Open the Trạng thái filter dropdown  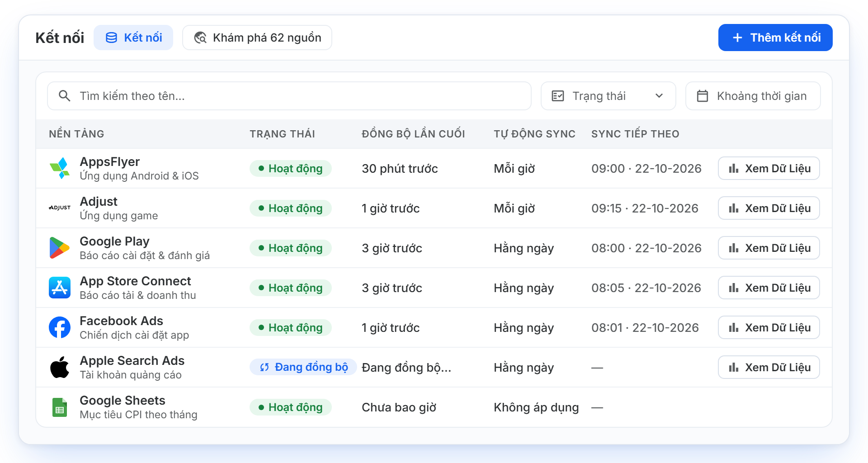(x=609, y=96)
